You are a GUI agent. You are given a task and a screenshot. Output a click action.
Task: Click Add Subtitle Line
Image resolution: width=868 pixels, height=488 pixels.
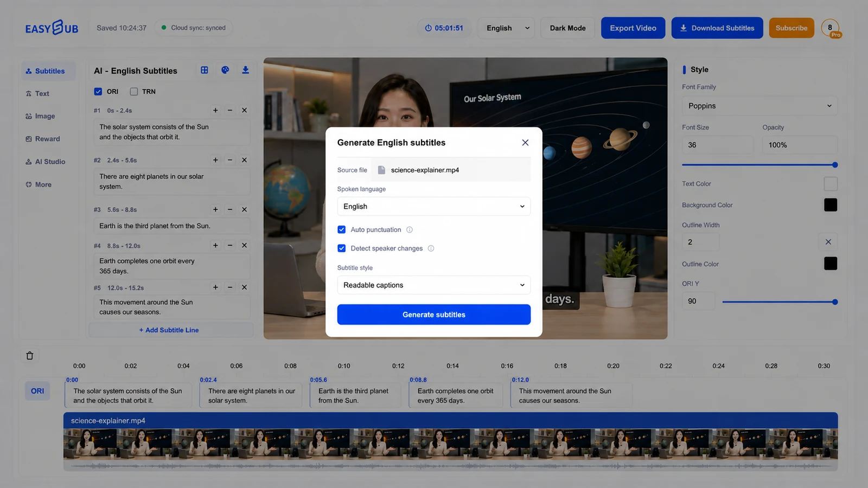[170, 330]
